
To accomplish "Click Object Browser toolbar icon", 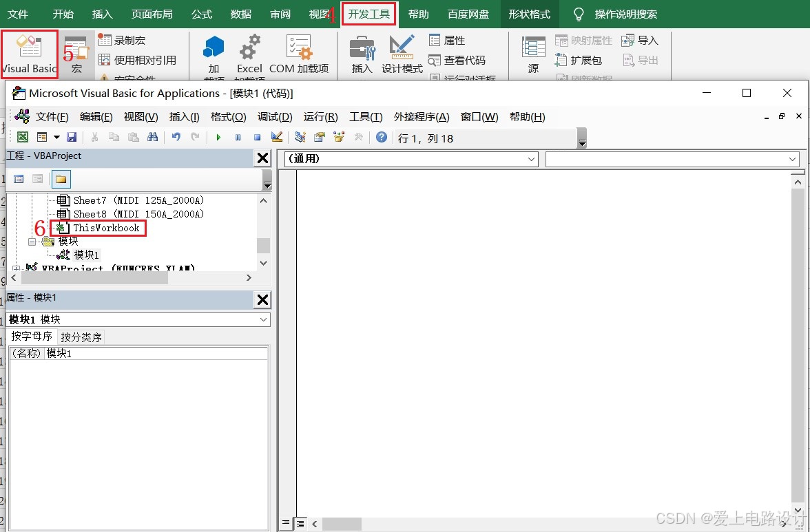I will [339, 137].
